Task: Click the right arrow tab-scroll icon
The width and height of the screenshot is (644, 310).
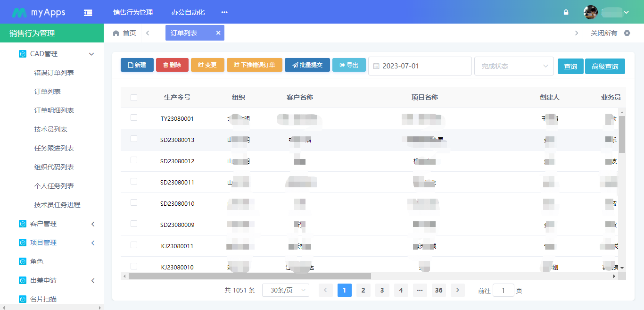Action: coord(576,33)
